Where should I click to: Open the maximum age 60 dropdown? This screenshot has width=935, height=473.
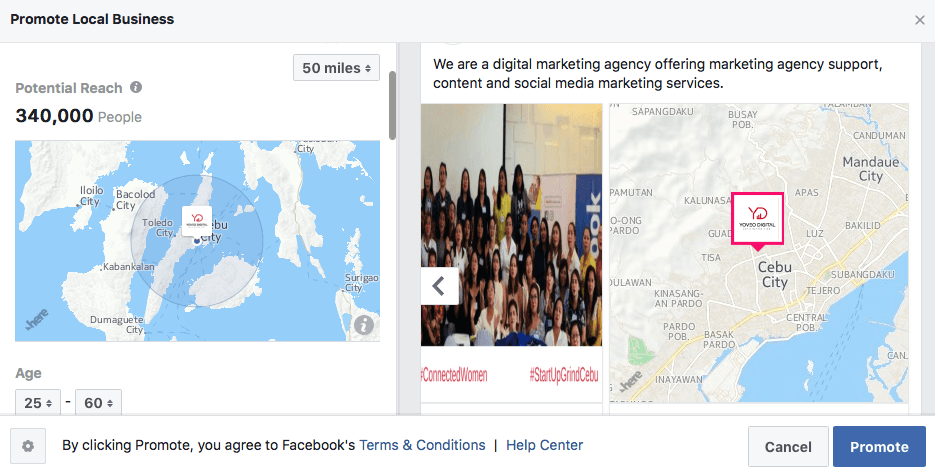(x=98, y=403)
